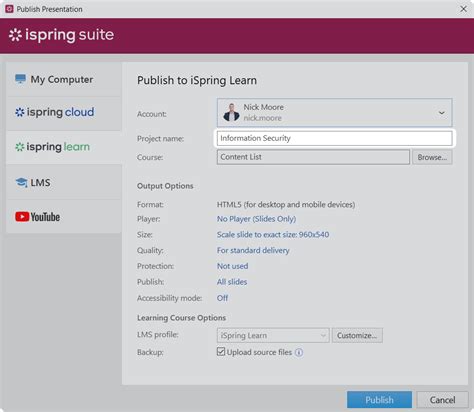This screenshot has height=412, width=474.
Task: Open the LMS profile dropdown
Action: 273,335
